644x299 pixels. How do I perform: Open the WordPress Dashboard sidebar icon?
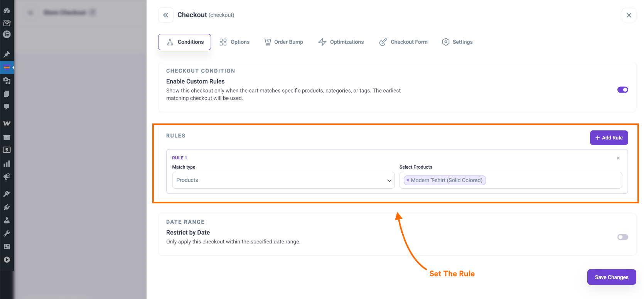(x=7, y=11)
